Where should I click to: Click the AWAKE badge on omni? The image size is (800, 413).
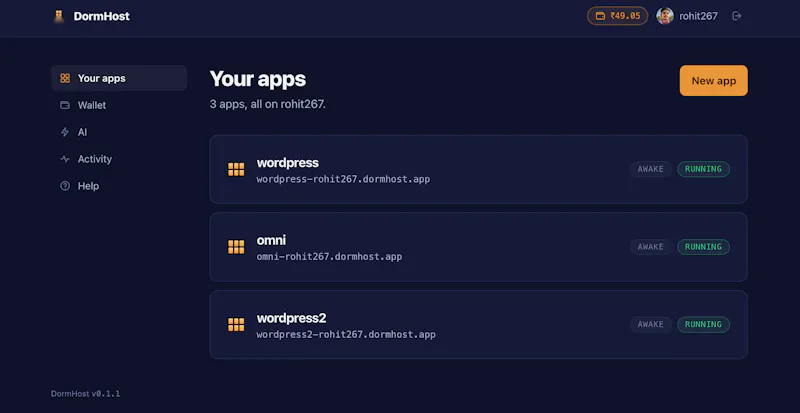[651, 247]
